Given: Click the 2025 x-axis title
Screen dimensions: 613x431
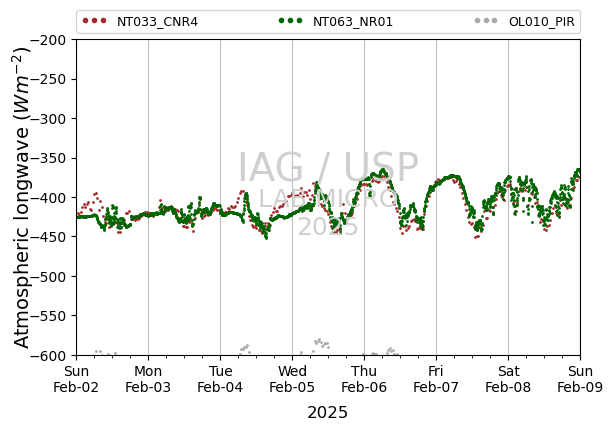Looking at the screenshot, I should (x=328, y=413).
